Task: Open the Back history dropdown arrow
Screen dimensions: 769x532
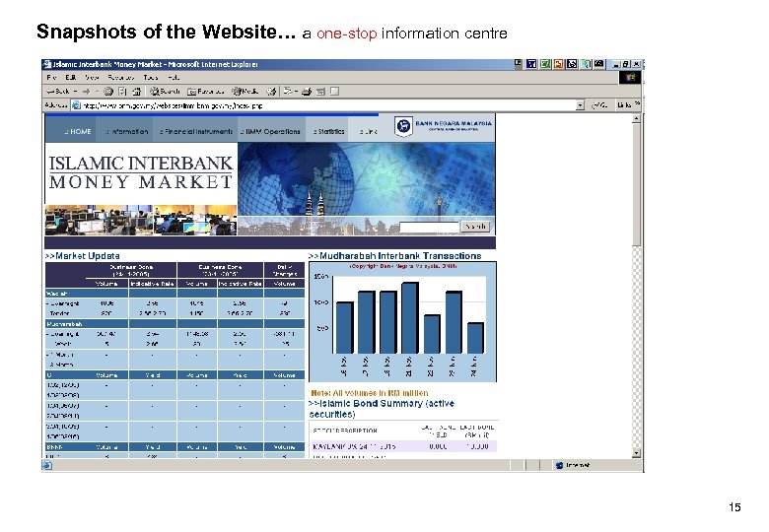Action: [75, 91]
